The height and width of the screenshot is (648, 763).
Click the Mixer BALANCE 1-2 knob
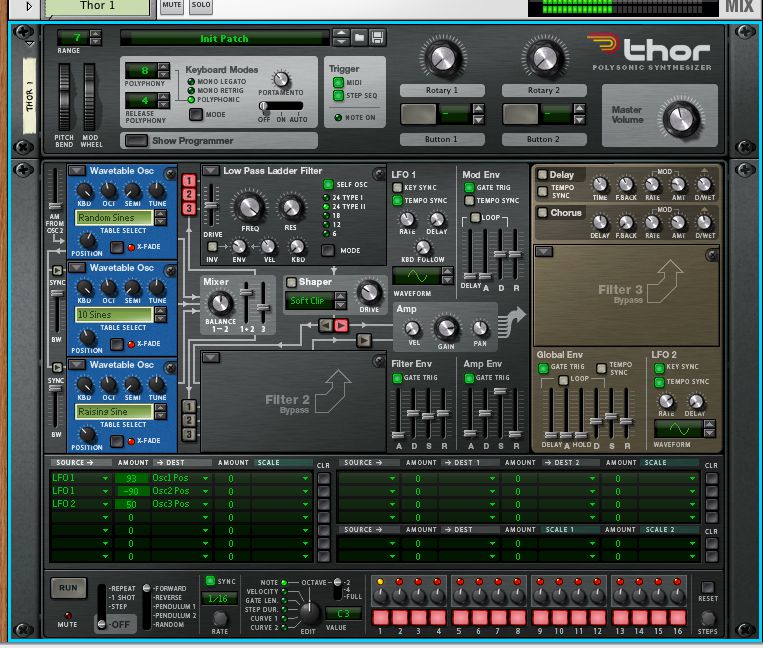[220, 303]
